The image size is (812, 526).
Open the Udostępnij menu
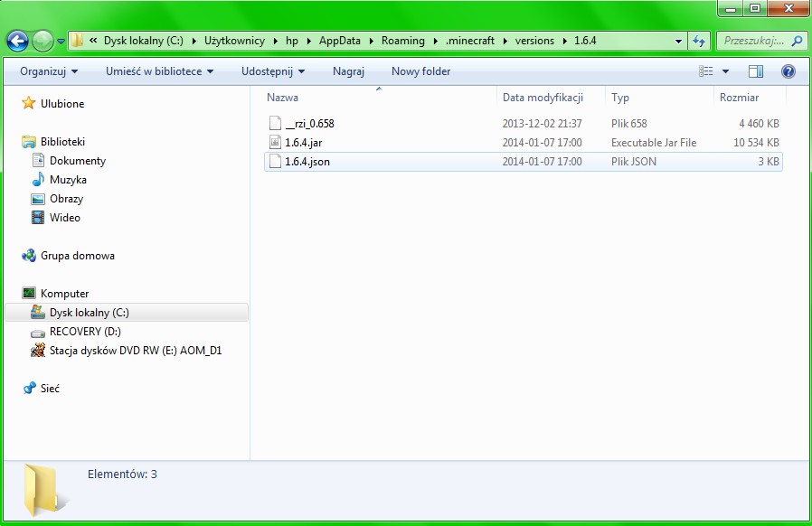(273, 71)
